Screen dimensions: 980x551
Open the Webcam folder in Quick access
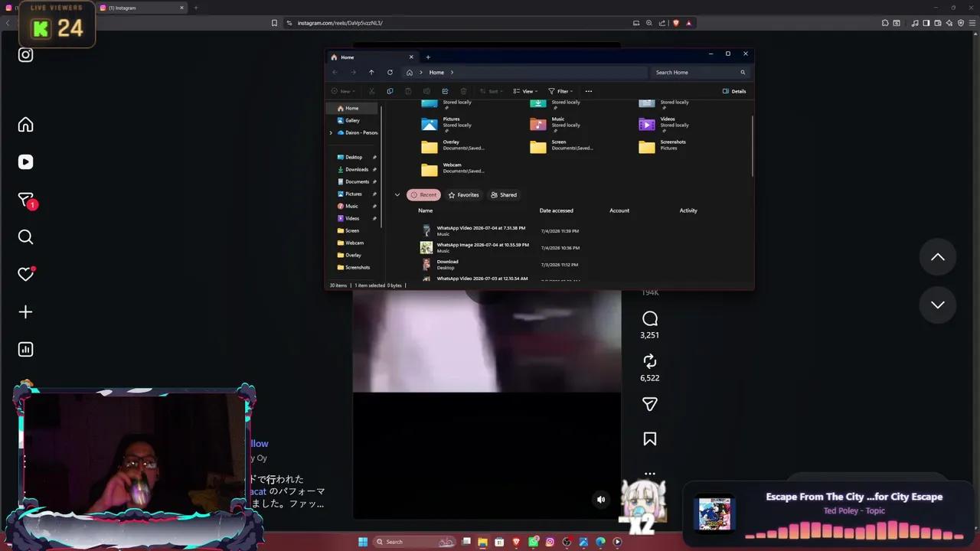point(452,168)
